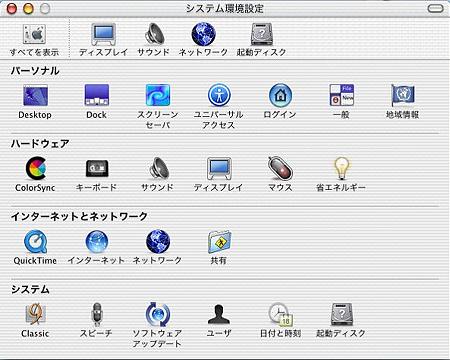Open ディスプレイ from the top toolbar
450x360 pixels.
click(104, 34)
